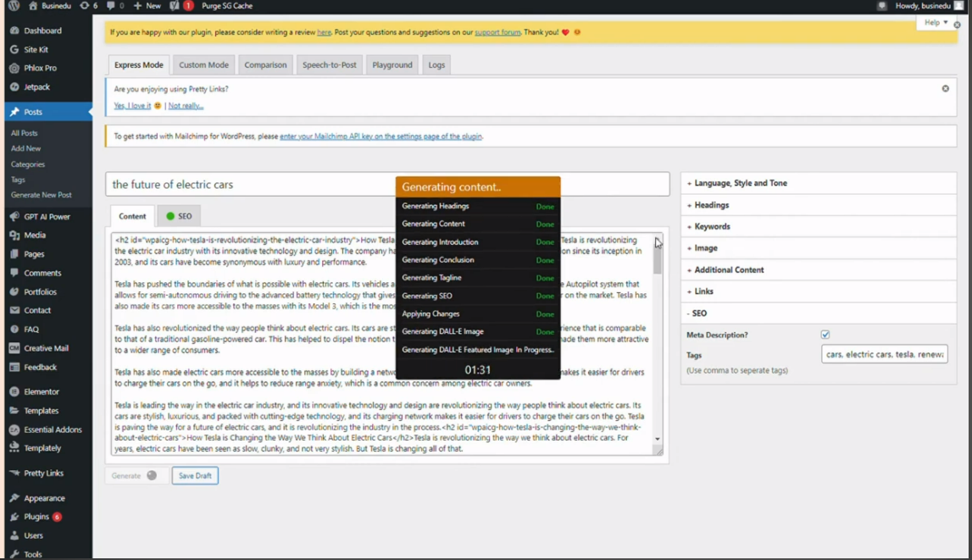
Task: Open Appearance settings
Action: pyautogui.click(x=44, y=498)
